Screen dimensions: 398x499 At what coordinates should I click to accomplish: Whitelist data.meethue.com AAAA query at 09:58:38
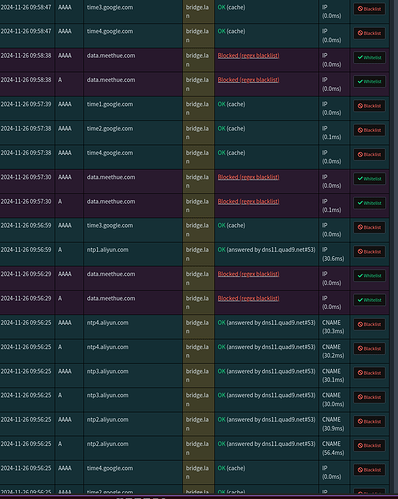click(369, 57)
